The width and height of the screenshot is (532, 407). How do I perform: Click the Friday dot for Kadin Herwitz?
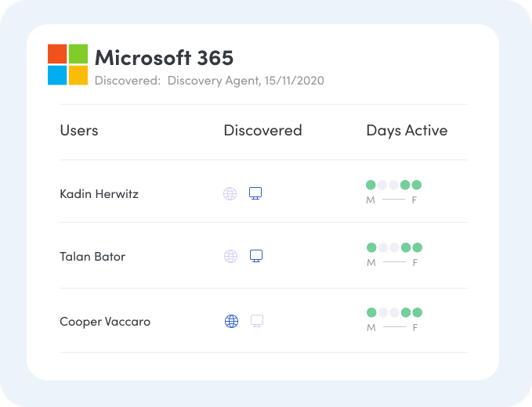[x=416, y=185]
